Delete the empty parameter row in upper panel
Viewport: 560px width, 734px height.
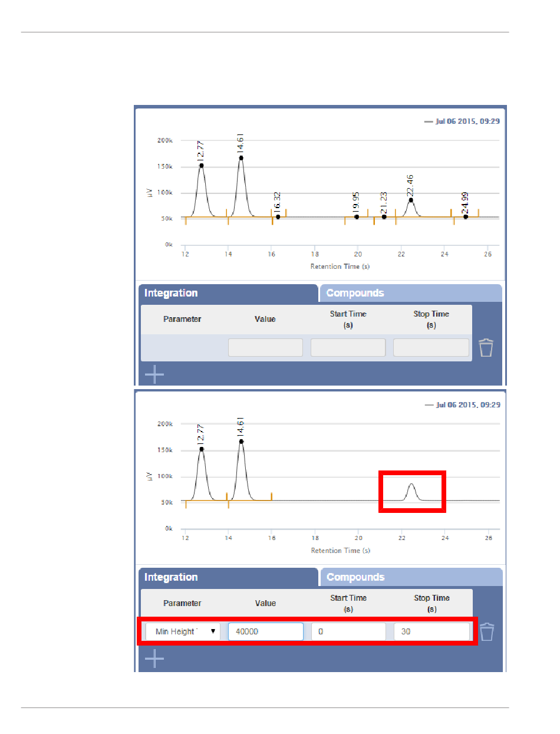pos(486,348)
